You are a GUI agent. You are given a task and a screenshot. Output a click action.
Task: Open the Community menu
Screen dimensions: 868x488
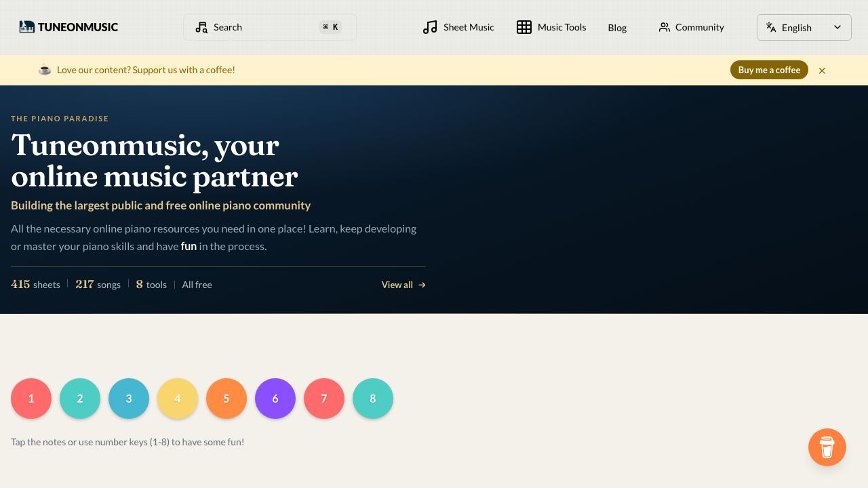[691, 27]
